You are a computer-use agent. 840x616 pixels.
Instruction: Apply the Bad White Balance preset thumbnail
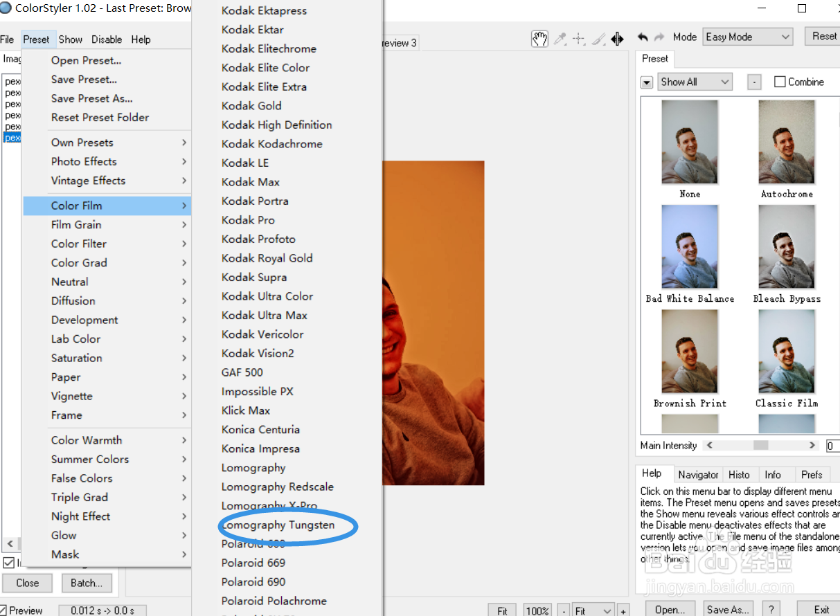coord(690,247)
